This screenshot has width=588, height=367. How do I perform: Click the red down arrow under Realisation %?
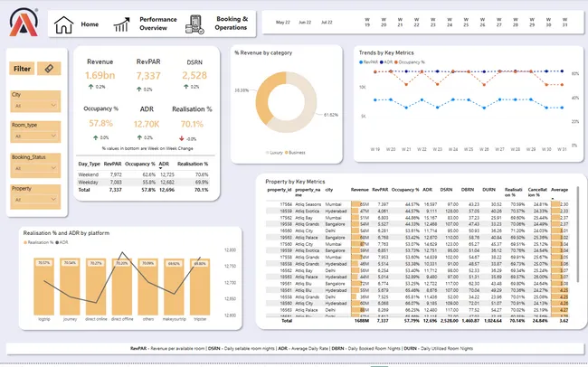(x=184, y=138)
